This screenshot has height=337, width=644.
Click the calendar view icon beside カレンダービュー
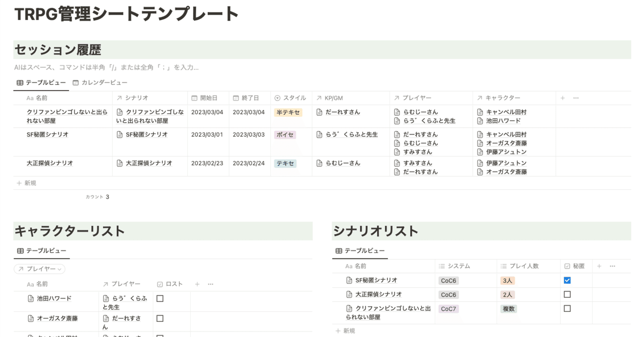point(75,82)
